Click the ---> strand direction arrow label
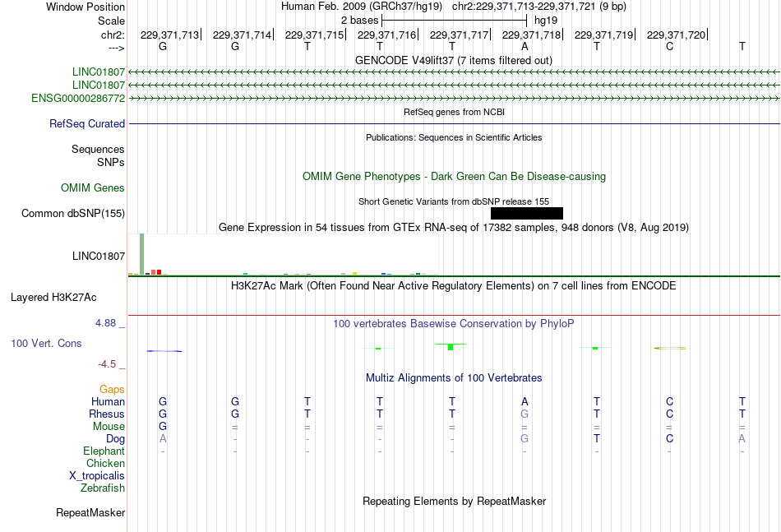 (117, 48)
